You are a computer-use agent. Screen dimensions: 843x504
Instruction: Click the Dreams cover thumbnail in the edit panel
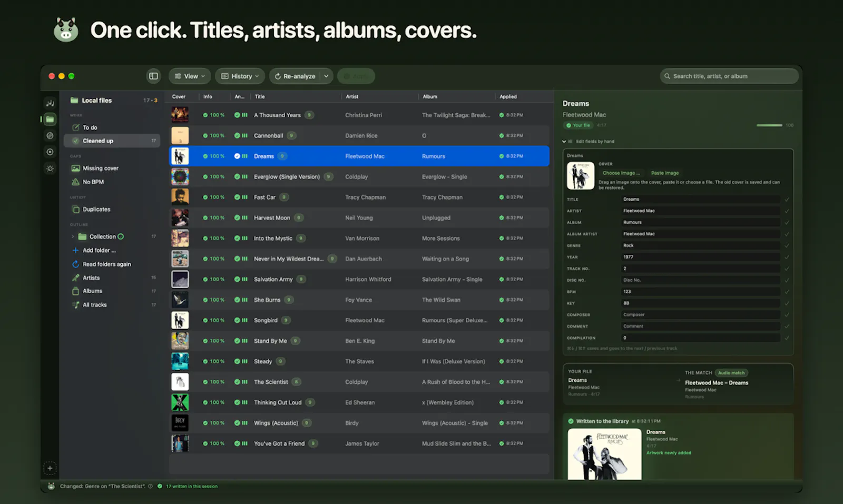tap(581, 176)
